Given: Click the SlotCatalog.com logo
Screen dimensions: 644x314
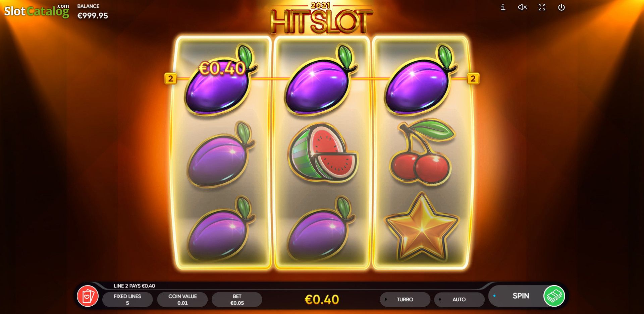Looking at the screenshot, I should point(37,11).
